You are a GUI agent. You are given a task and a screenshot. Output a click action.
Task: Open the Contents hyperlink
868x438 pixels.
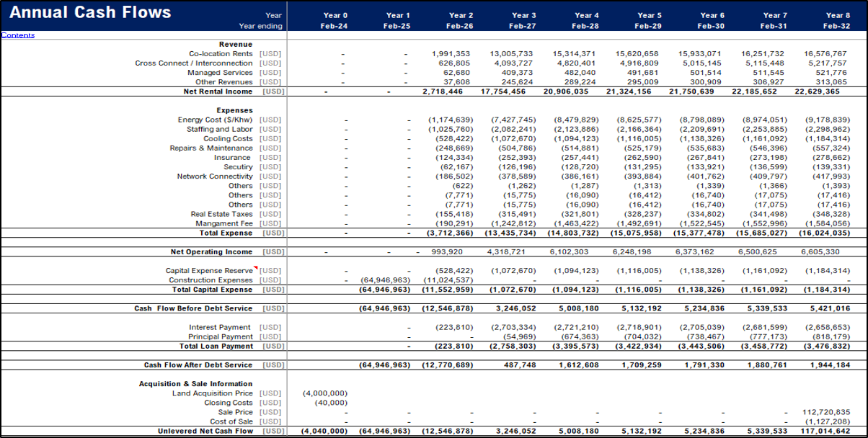coord(17,35)
